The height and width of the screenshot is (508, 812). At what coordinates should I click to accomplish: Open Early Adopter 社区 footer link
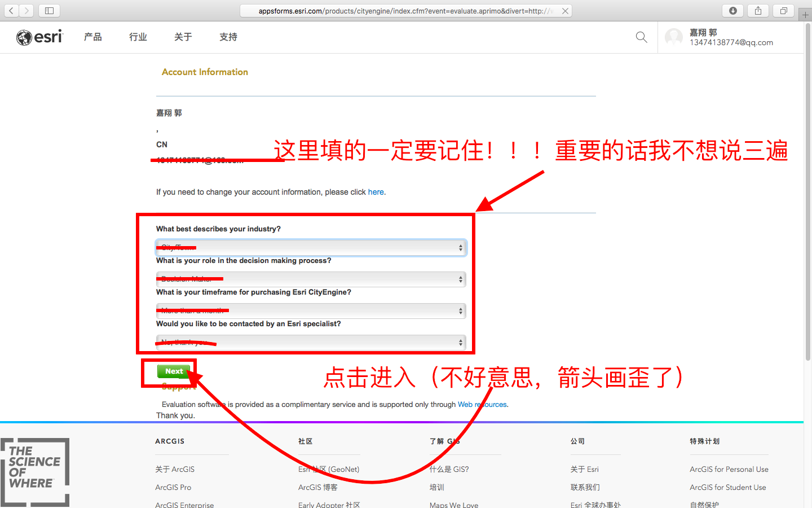click(x=329, y=505)
